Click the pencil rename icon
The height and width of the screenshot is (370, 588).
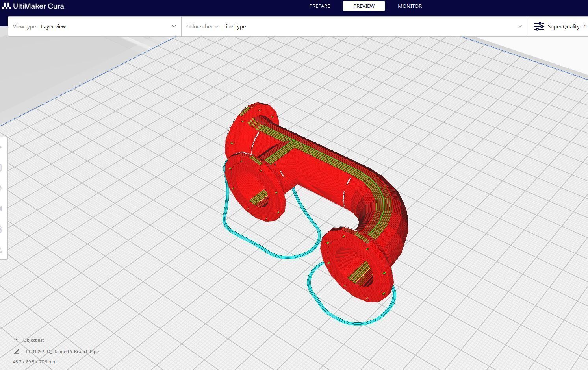[x=17, y=351]
